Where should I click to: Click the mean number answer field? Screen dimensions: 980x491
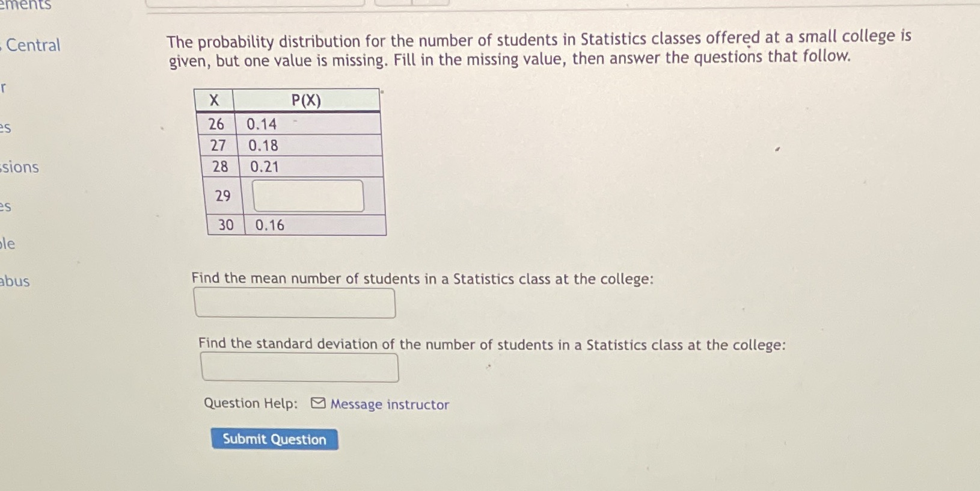[296, 303]
